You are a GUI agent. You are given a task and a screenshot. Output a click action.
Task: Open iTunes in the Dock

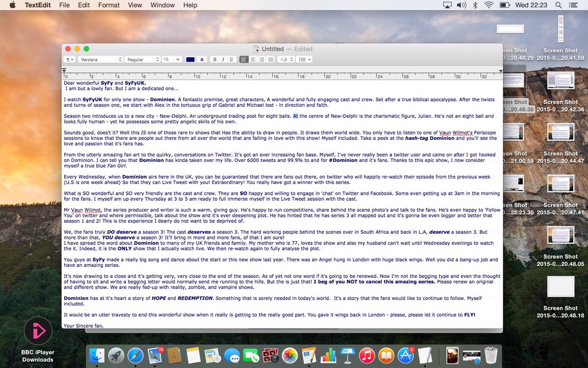click(367, 356)
